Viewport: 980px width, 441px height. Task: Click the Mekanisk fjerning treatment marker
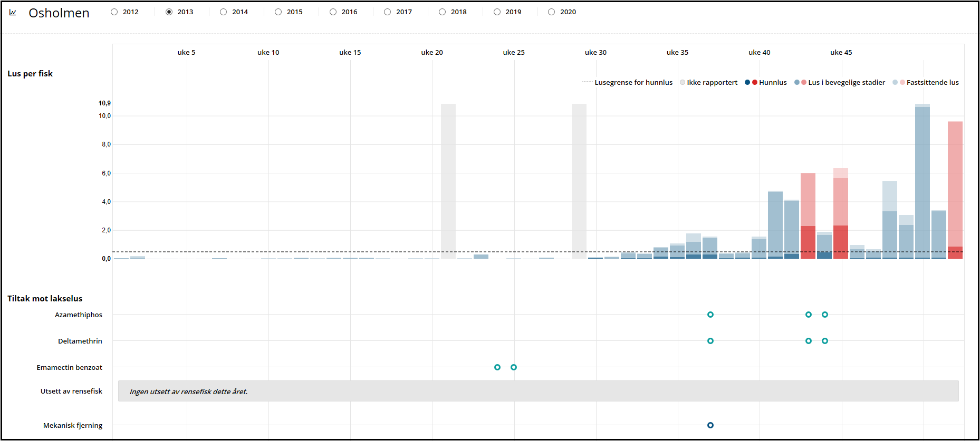(710, 425)
